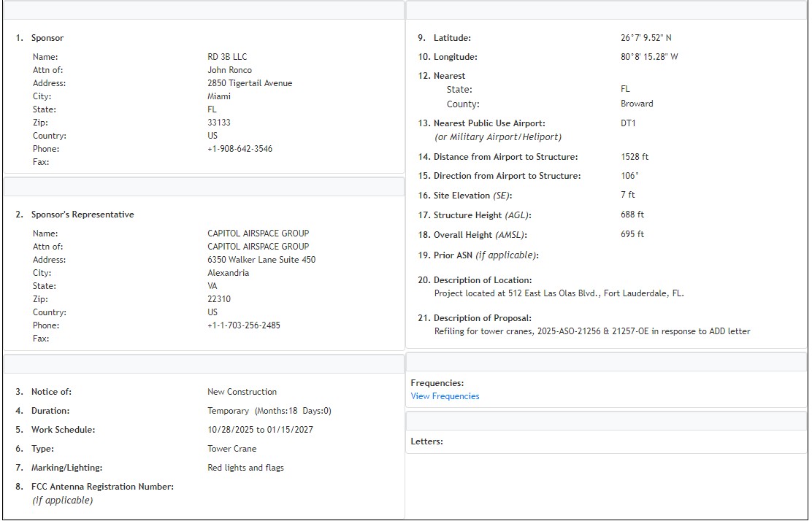Click the longitude value 80°8' 15.28" W
Viewport: 812px width, 521px height.
point(648,57)
